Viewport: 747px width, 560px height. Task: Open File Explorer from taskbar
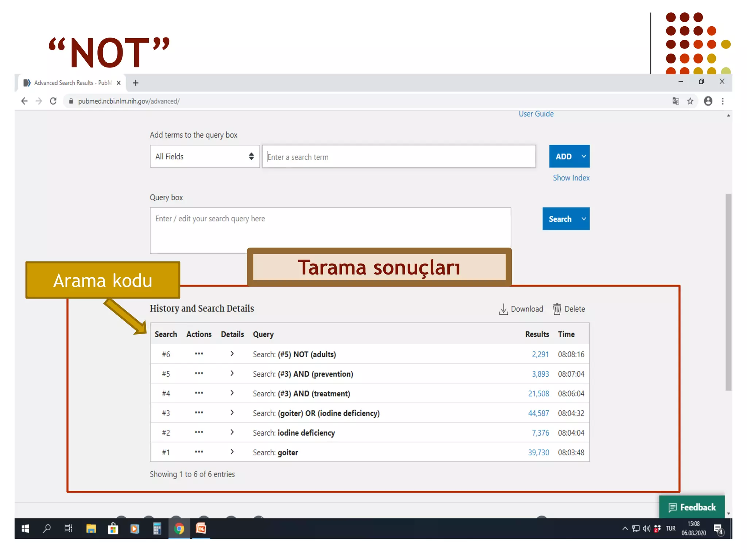pos(91,528)
